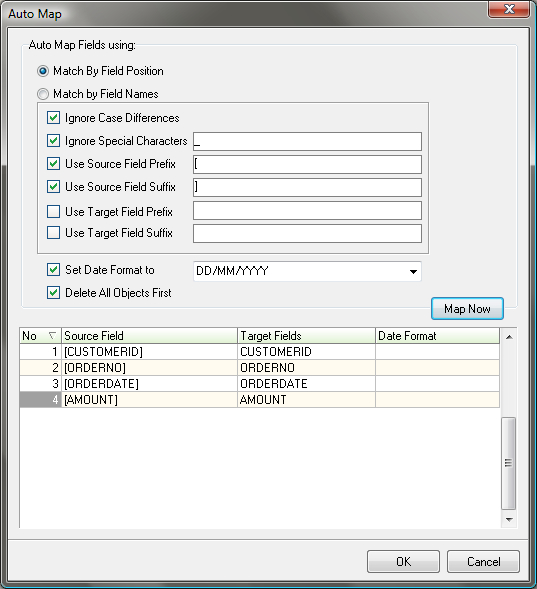
Task: Select the [ORDERNO] source field cell
Action: click(149, 368)
